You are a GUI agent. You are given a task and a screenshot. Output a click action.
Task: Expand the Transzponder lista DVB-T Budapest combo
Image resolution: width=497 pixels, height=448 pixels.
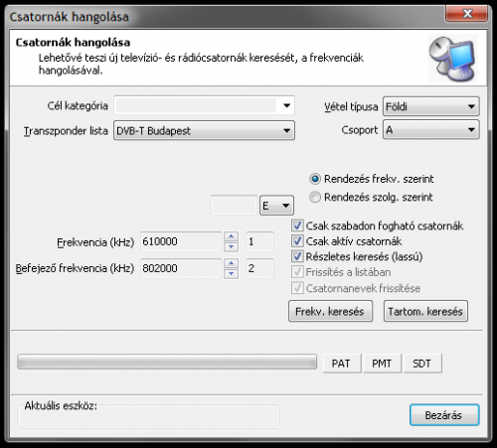coord(204,130)
